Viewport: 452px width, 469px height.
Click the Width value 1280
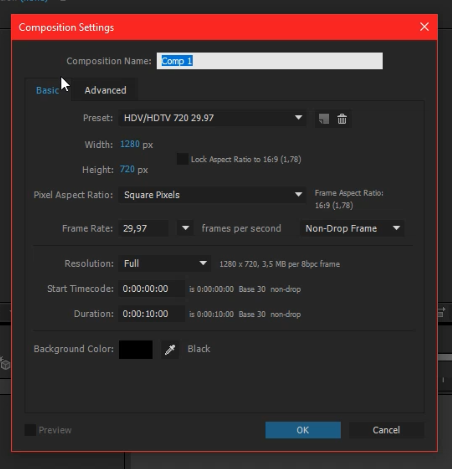coord(130,144)
